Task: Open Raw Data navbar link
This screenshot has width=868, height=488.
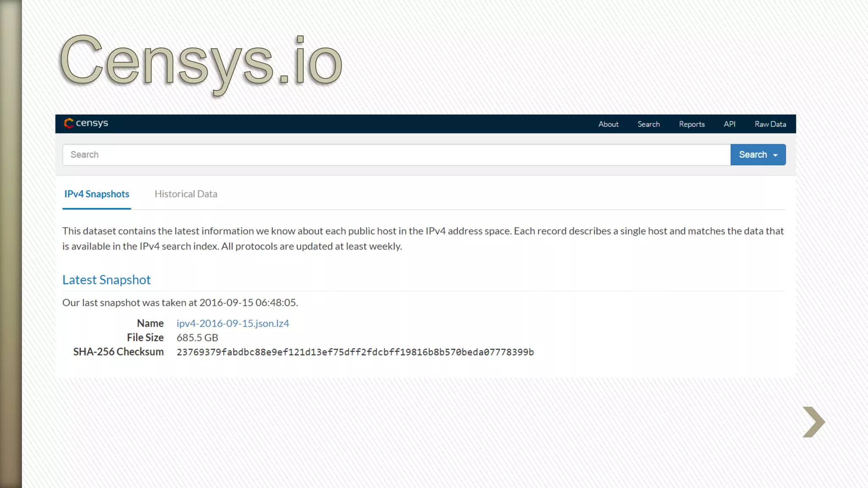Action: click(x=770, y=124)
